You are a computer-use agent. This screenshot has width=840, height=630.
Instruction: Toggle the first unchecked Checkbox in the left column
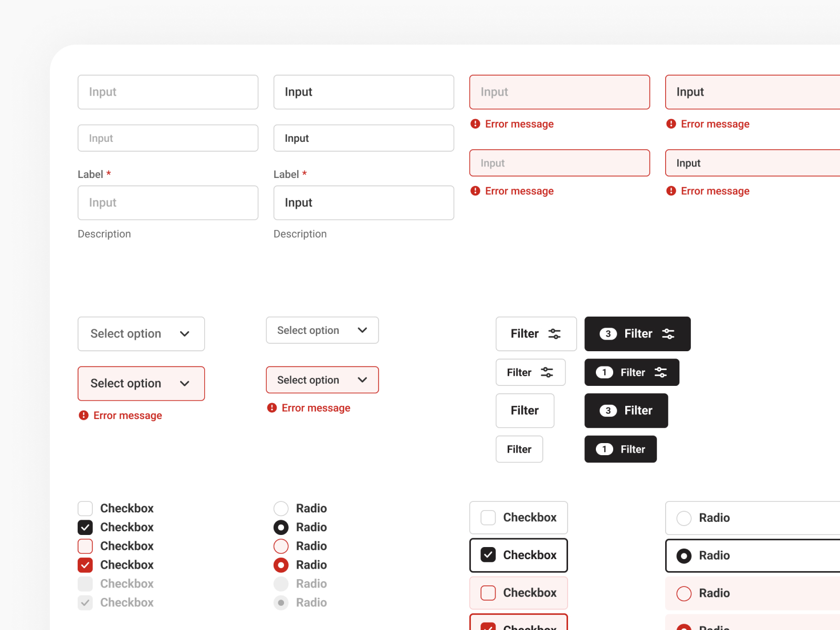click(85, 508)
